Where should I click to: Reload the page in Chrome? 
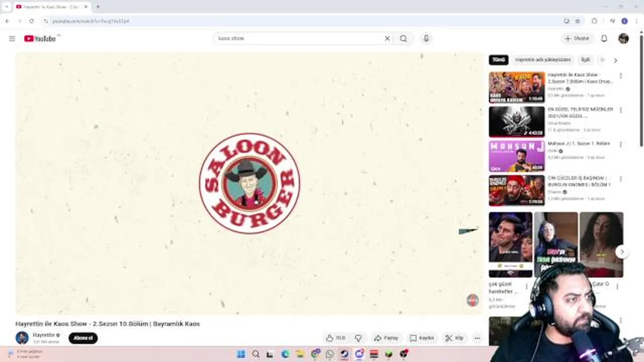pos(31,21)
